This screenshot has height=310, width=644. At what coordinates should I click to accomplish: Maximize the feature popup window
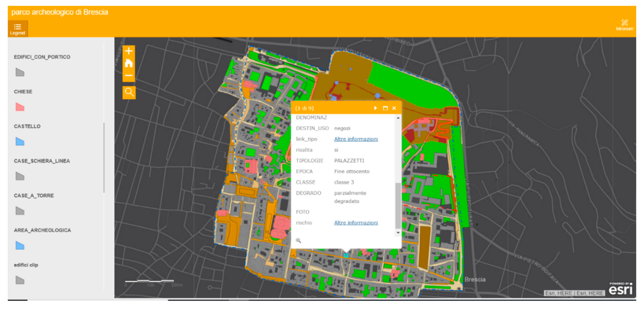tap(385, 108)
